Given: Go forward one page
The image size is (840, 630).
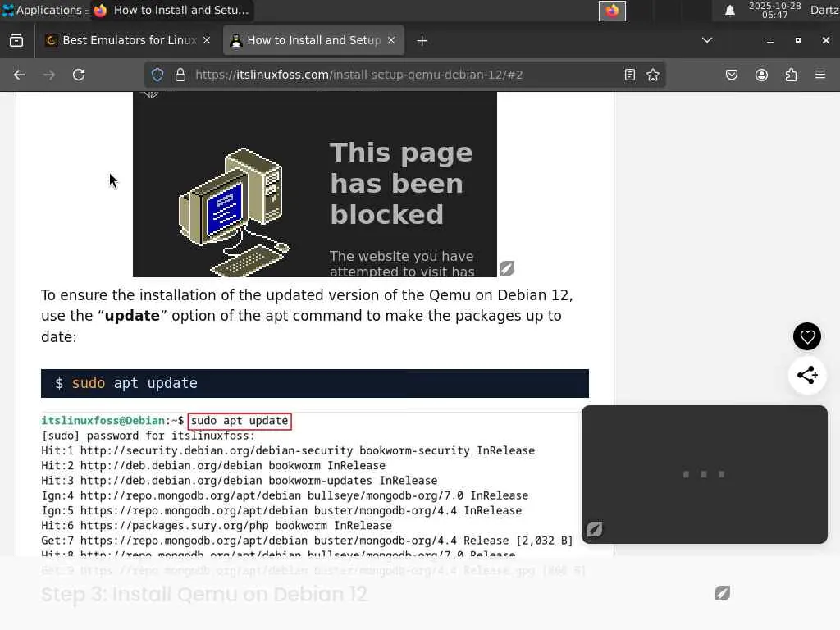Looking at the screenshot, I should [49, 75].
